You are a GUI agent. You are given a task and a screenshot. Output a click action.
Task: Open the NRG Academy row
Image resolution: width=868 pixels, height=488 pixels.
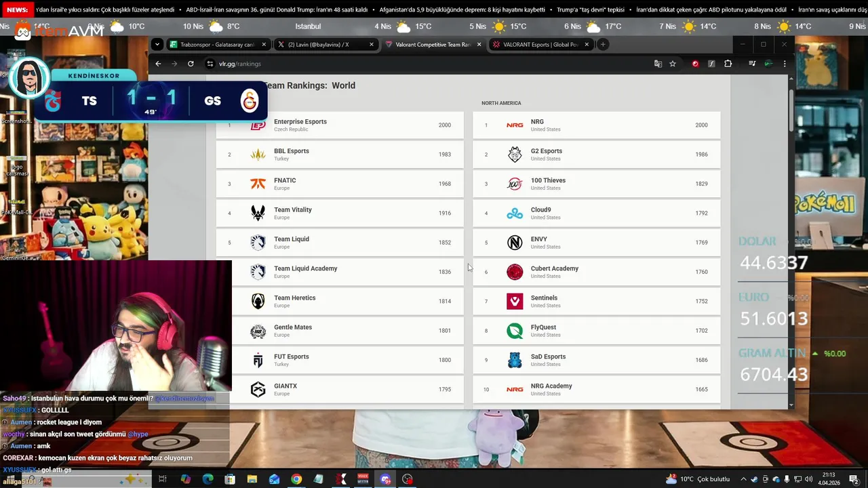pyautogui.click(x=597, y=389)
